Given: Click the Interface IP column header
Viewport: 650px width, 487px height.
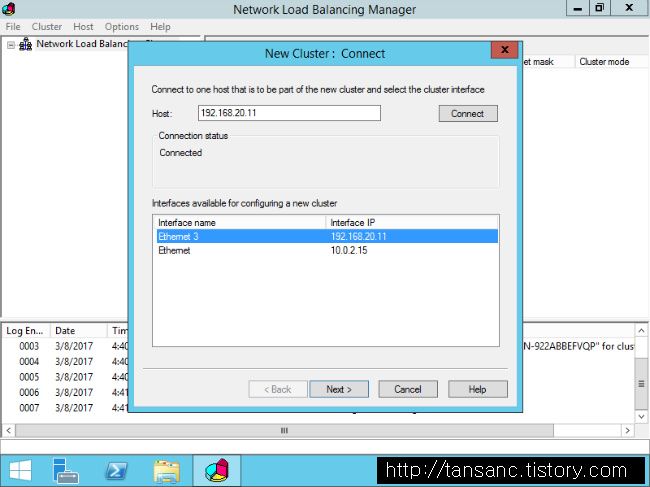Looking at the screenshot, I should [x=412, y=223].
